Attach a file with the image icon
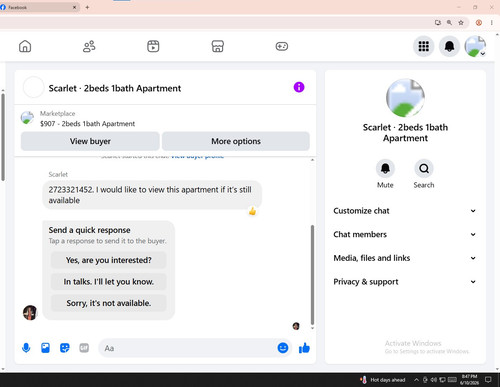This screenshot has width=500, height=387. (45, 348)
